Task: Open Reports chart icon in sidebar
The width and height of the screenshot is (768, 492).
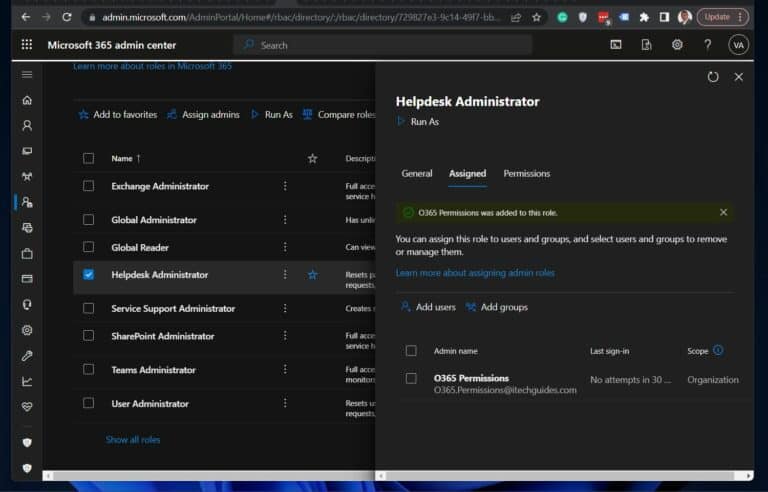Action: pyautogui.click(x=27, y=381)
